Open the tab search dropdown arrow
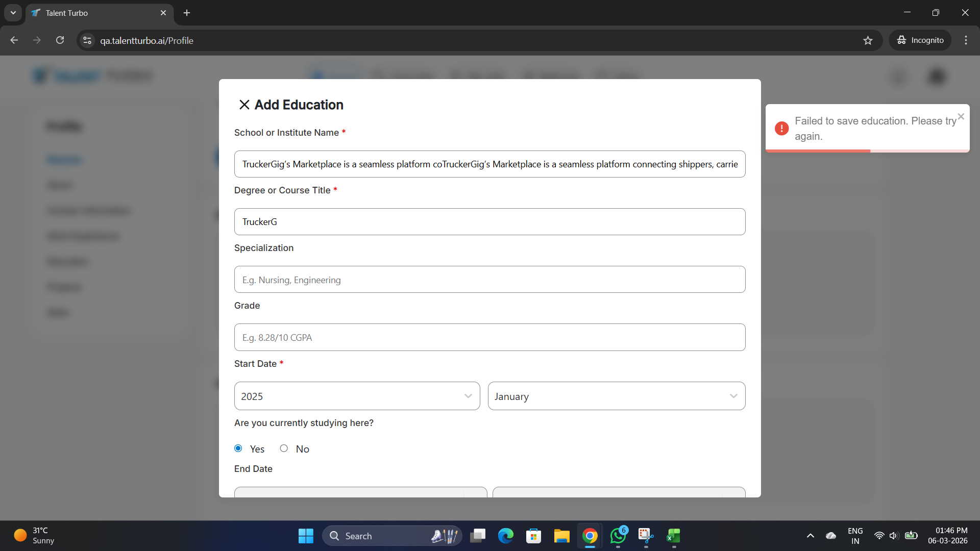 click(13, 13)
